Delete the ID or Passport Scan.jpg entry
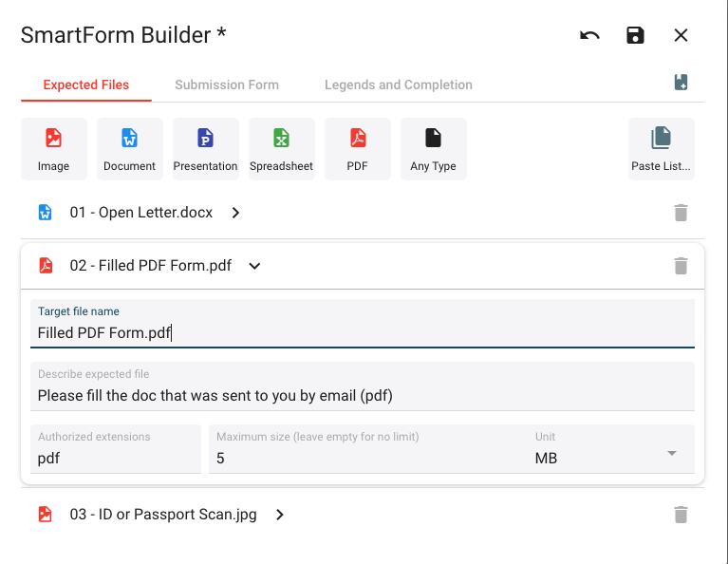 pyautogui.click(x=681, y=515)
